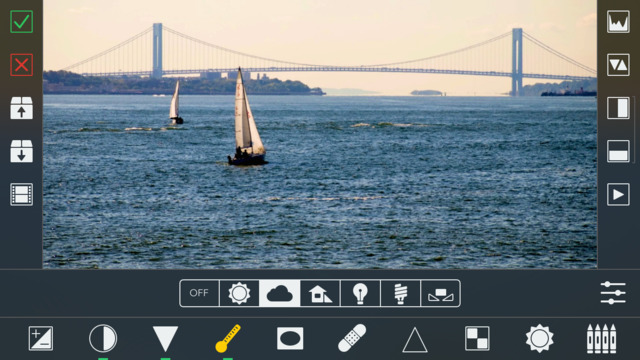Select the tungsten bulb white balance preset
This screenshot has height=360, width=640.
tap(360, 293)
